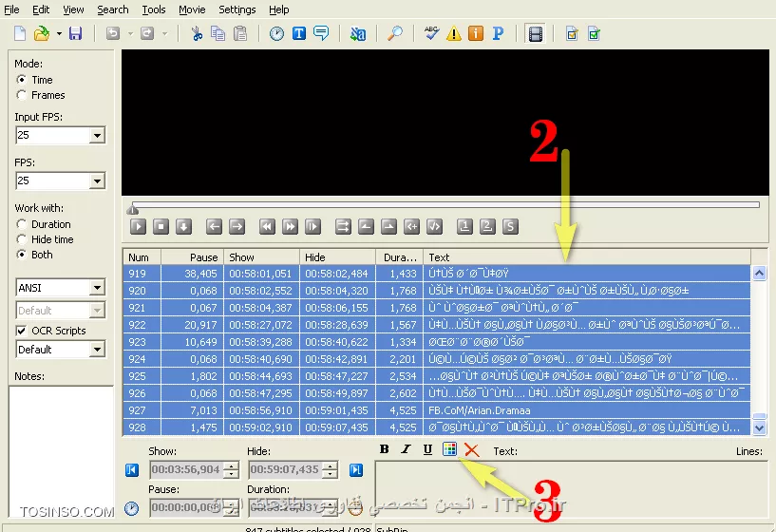The width and height of the screenshot is (776, 532).
Task: Paste subtitles with clipboard icon
Action: [x=240, y=33]
